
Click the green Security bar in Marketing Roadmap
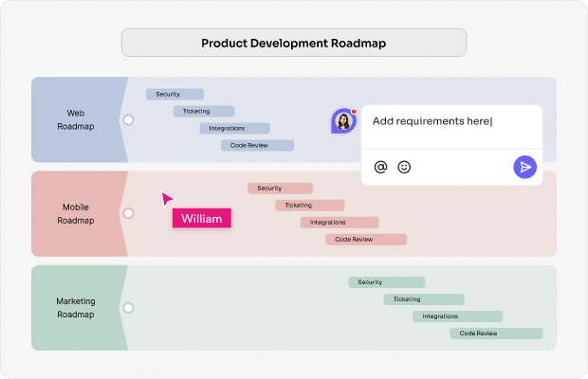(386, 282)
